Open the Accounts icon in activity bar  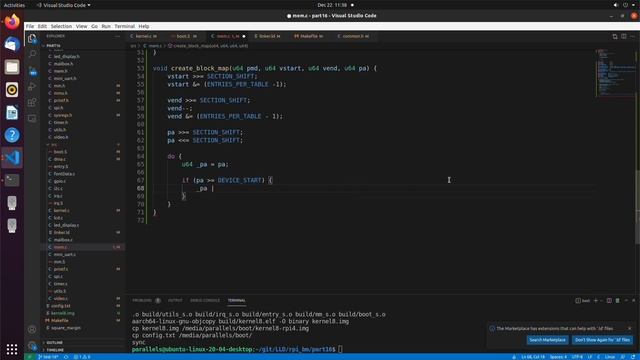(32, 329)
